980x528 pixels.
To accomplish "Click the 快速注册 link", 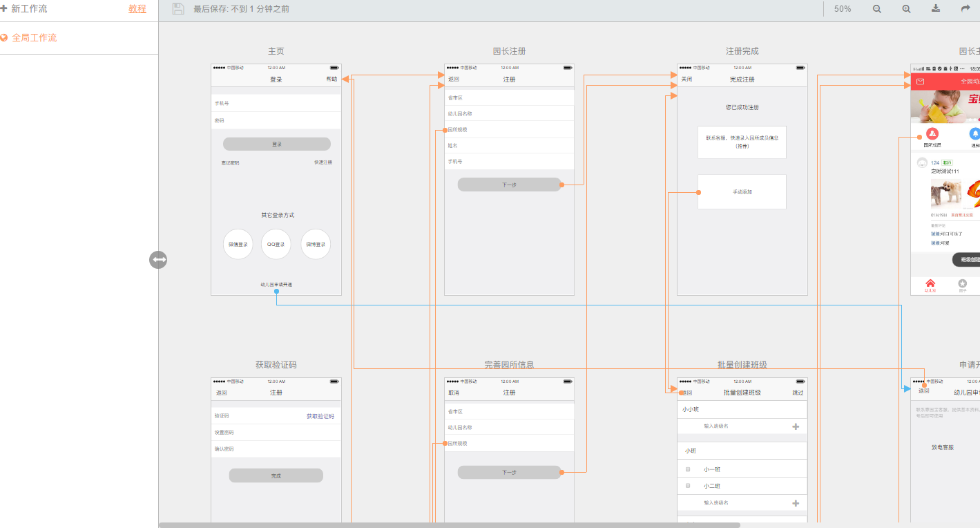I will click(x=323, y=162).
